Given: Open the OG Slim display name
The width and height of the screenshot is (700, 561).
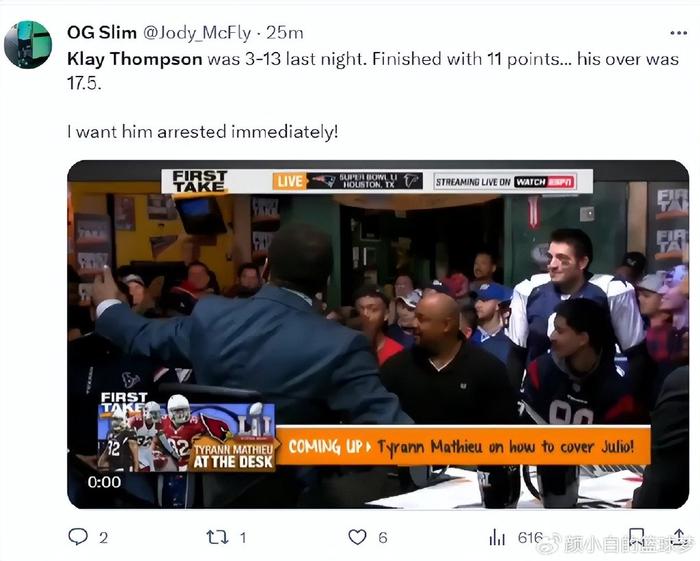Looking at the screenshot, I should pos(102,33).
